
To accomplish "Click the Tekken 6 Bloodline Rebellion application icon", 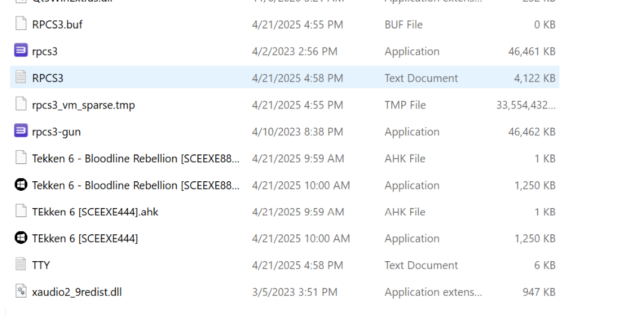I will (21, 185).
